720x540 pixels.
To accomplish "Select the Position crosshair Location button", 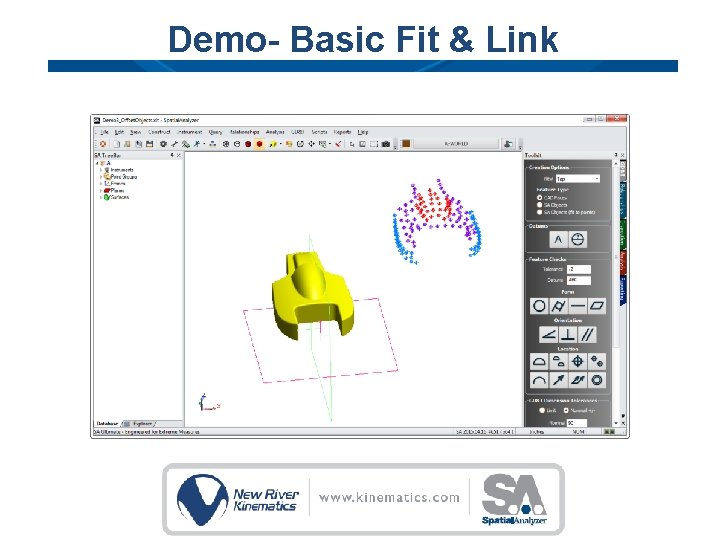I will pos(578,361).
